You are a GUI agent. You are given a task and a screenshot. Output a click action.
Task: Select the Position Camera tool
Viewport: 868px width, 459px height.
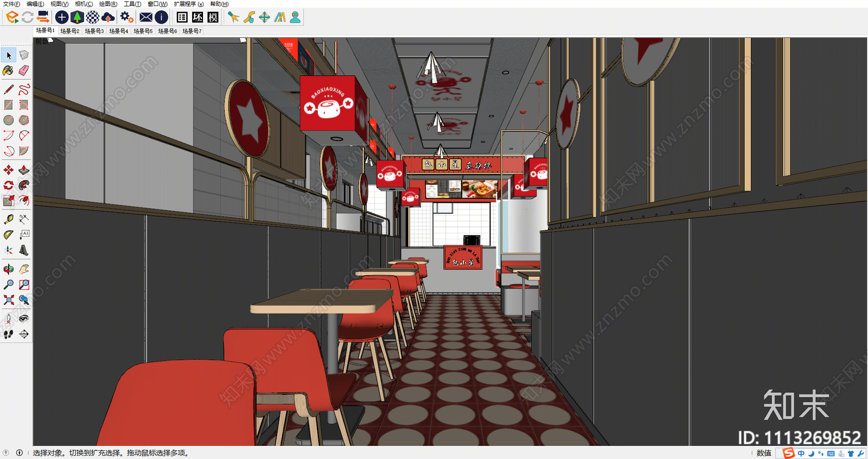(x=9, y=319)
